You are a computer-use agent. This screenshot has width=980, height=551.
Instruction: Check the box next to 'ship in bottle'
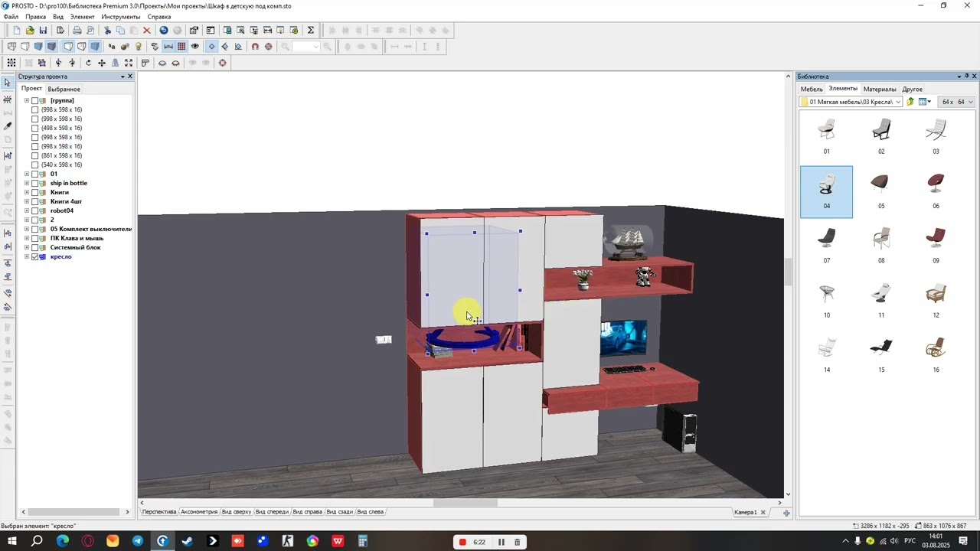35,184
